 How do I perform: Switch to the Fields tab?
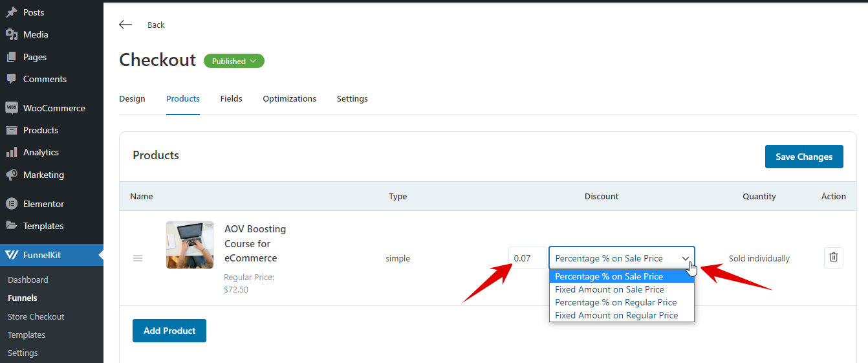pyautogui.click(x=231, y=99)
